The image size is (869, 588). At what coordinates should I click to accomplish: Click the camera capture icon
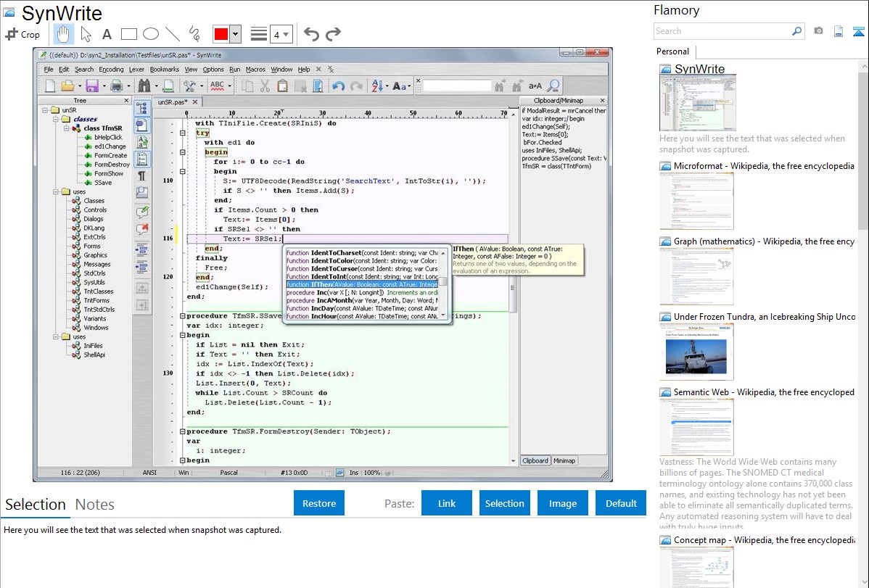click(x=818, y=31)
